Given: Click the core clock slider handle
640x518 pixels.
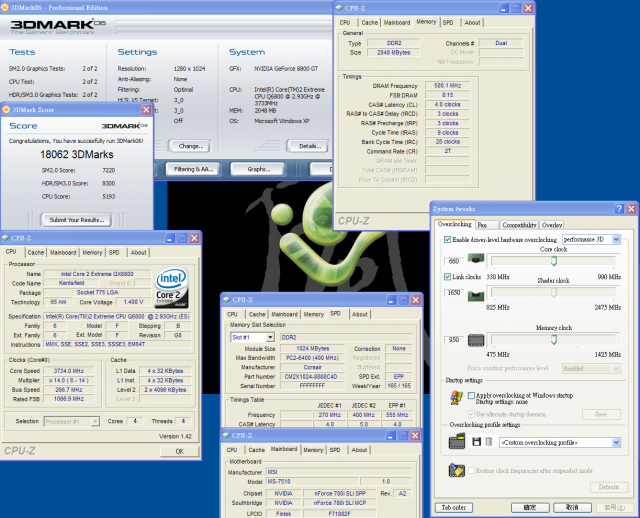Looking at the screenshot, I should click(x=554, y=260).
